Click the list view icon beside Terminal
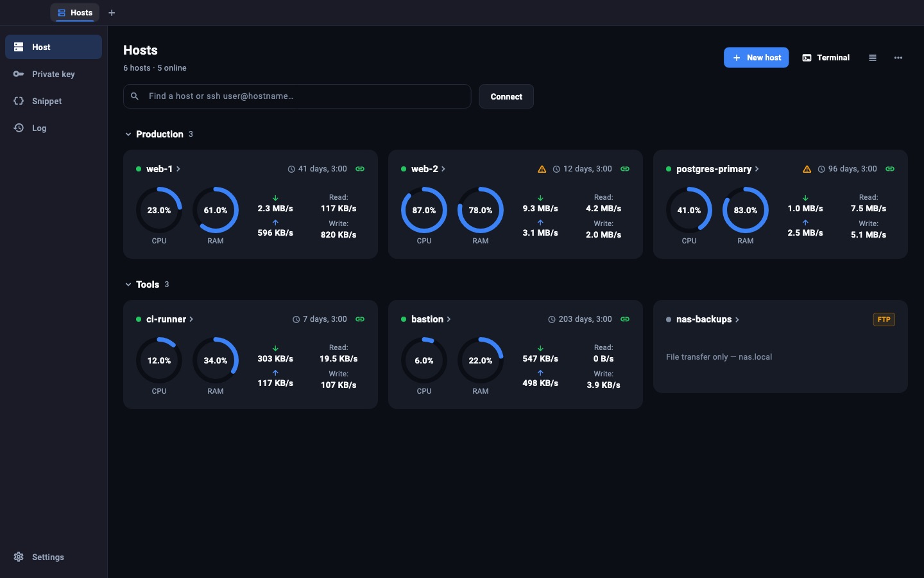924x578 pixels. [x=873, y=58]
